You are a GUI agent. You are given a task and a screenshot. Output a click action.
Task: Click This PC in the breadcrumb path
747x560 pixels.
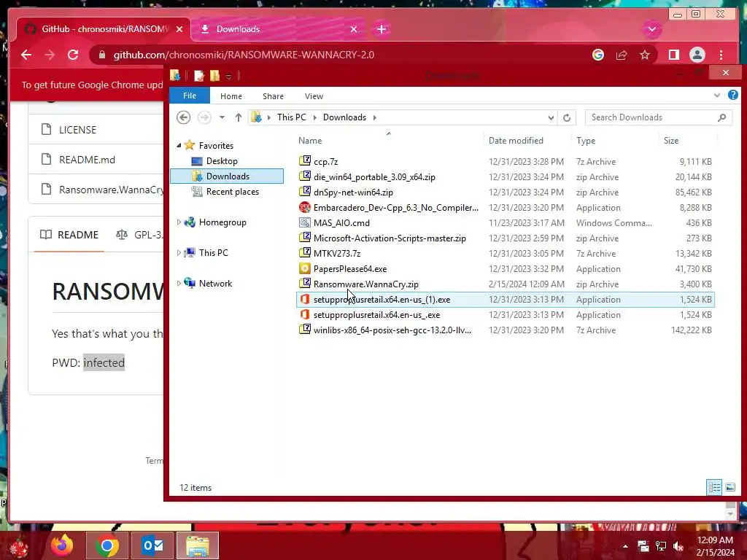(x=292, y=117)
